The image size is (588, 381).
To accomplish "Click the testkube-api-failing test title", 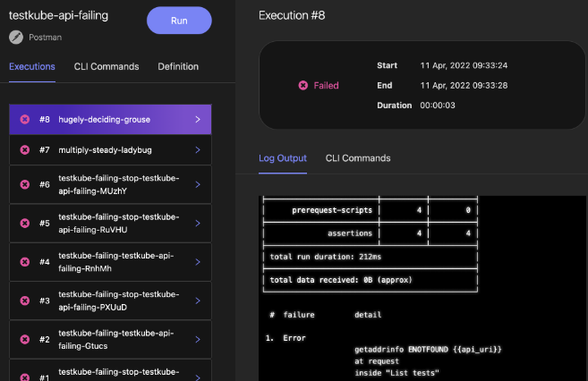I will tap(58, 15).
